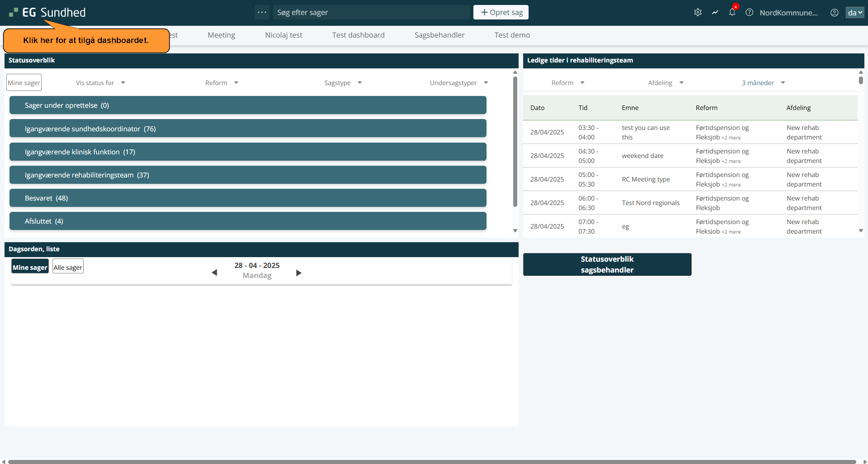Open the settings gear icon
This screenshot has width=868, height=464.
(697, 13)
